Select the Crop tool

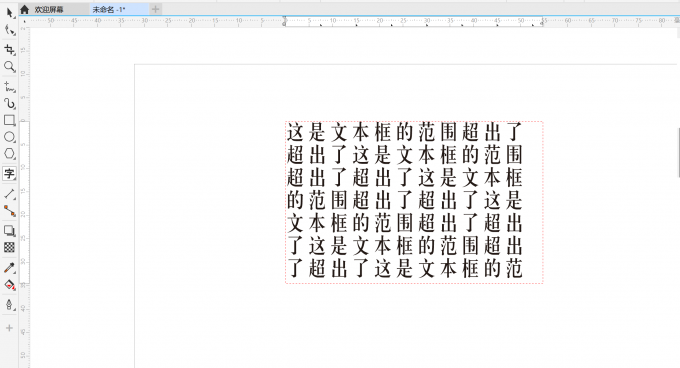(9, 50)
